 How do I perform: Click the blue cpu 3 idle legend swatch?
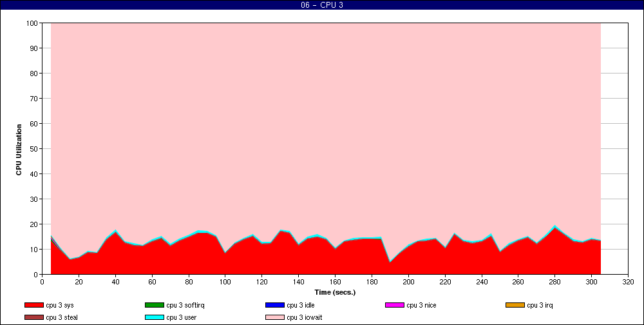point(275,305)
